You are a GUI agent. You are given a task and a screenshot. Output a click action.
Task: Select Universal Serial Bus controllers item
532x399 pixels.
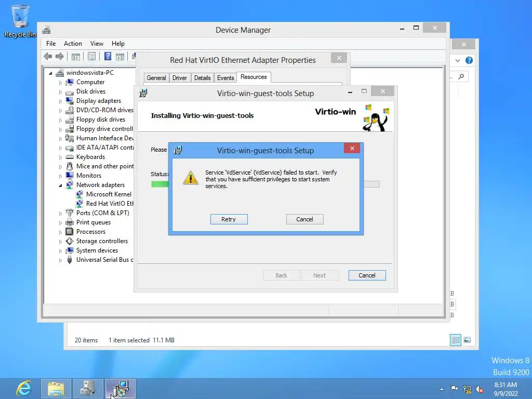[104, 260]
